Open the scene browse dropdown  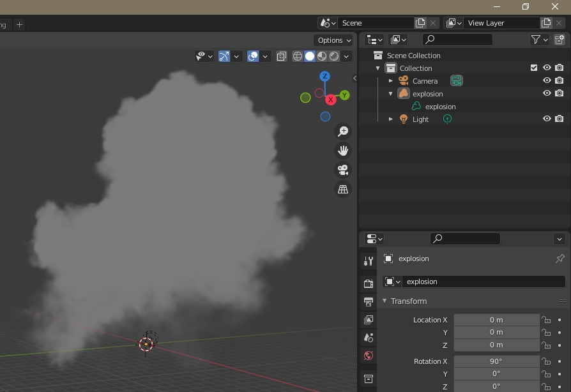328,23
